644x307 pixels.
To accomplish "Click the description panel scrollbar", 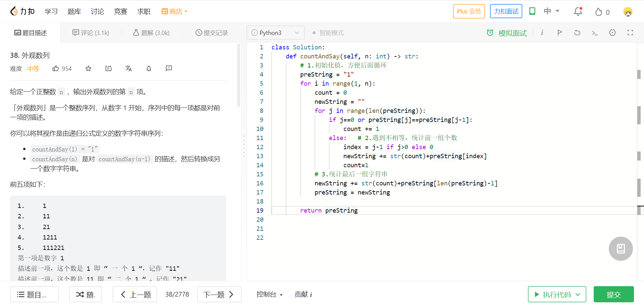I will [x=239, y=75].
